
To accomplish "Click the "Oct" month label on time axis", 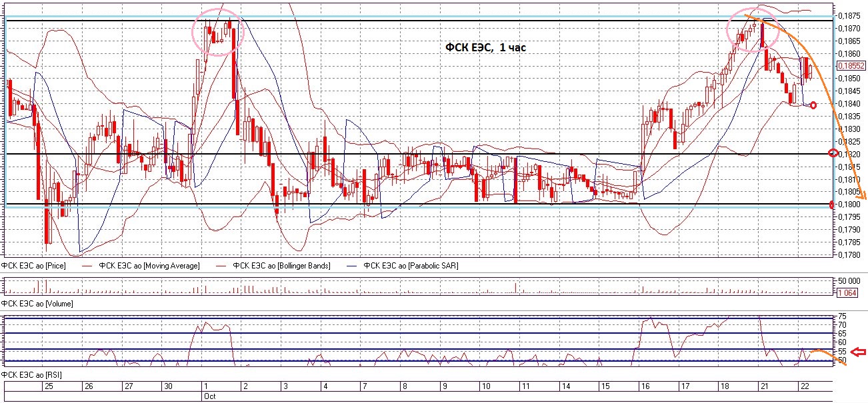I will coord(210,396).
